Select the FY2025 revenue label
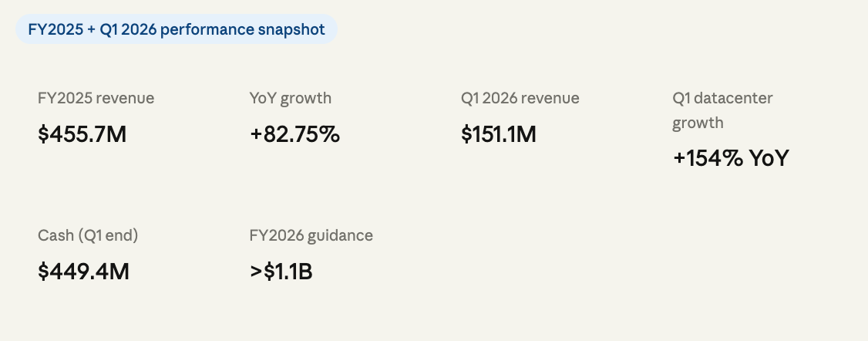 (x=96, y=99)
